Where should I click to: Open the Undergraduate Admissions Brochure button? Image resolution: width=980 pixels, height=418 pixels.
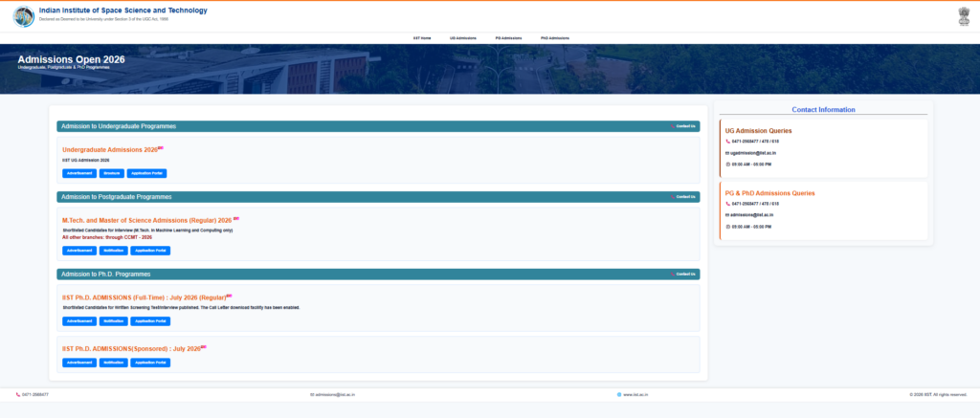[x=112, y=173]
